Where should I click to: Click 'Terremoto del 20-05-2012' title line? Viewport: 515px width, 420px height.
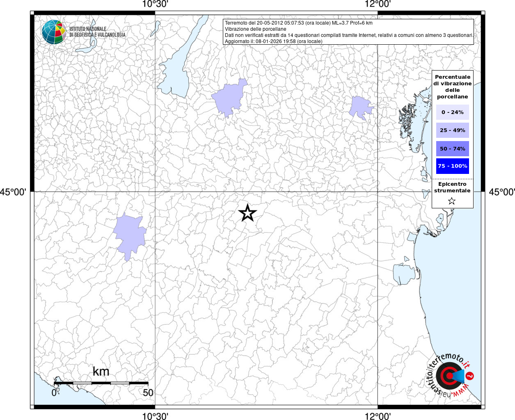[299, 23]
